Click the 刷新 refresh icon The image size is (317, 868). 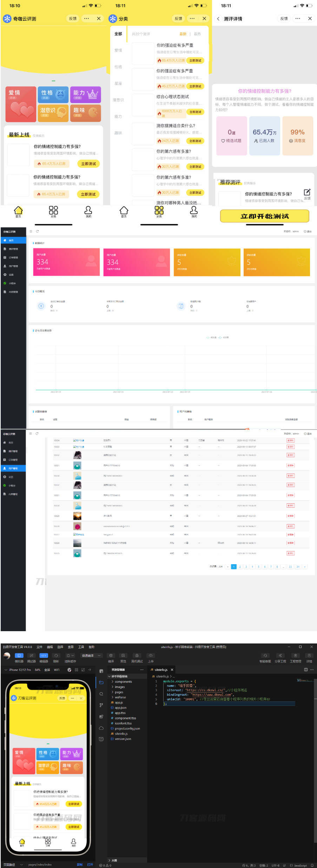coord(56,656)
